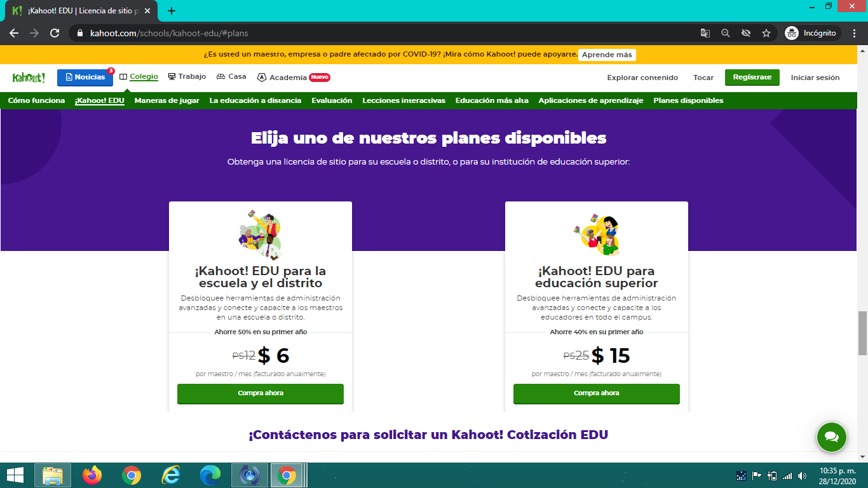The image size is (868, 488).
Task: Click the Action Center flag tray icon
Action: coord(757,475)
